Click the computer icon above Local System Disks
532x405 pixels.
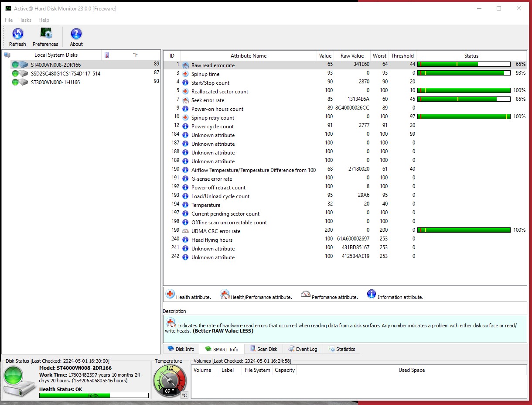pos(6,54)
